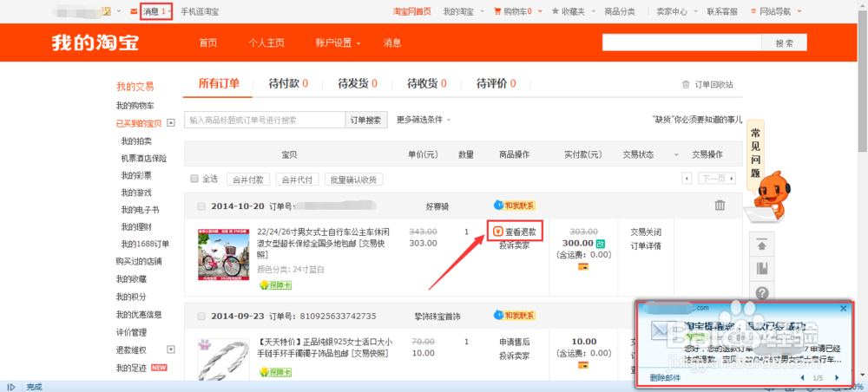
Task: Open 常见问题 help panel
Action: tap(755, 153)
